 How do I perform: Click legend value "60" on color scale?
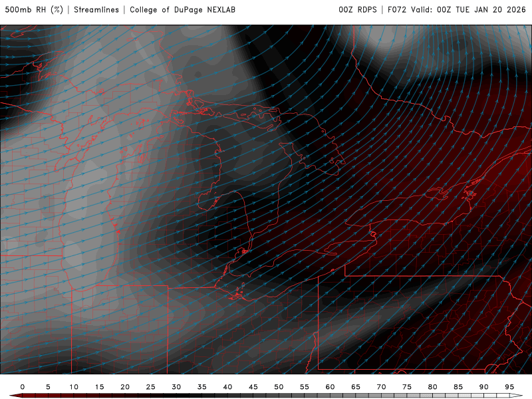point(330,387)
